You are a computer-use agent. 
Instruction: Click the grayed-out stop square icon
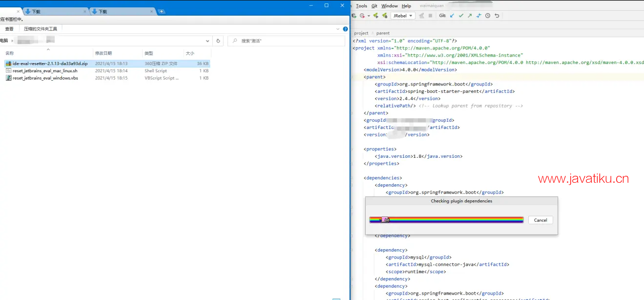click(x=430, y=16)
